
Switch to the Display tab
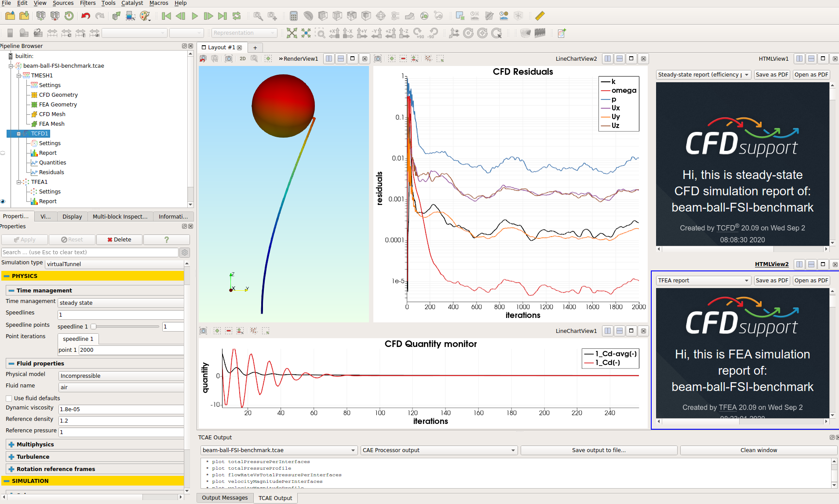click(72, 216)
